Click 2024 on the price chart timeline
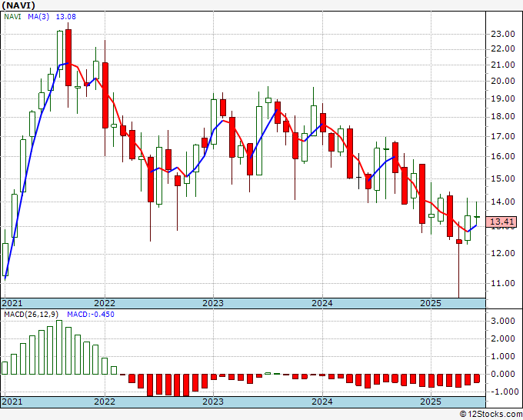The width and height of the screenshot is (523, 420). pyautogui.click(x=322, y=303)
